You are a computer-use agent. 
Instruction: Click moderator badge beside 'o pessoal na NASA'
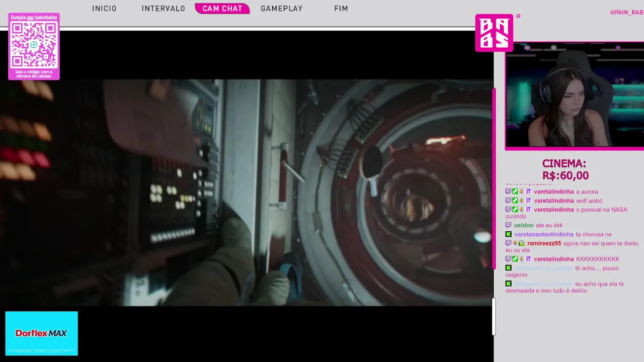click(515, 210)
